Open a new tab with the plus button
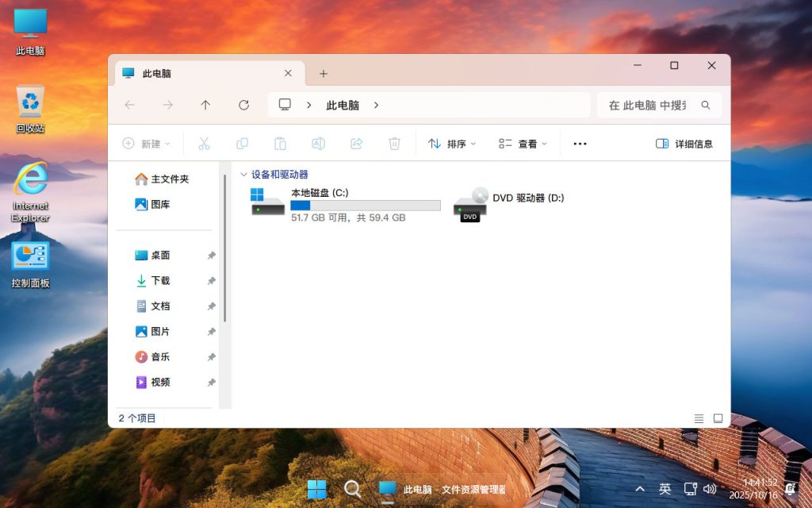This screenshot has width=812, height=508. pos(324,72)
